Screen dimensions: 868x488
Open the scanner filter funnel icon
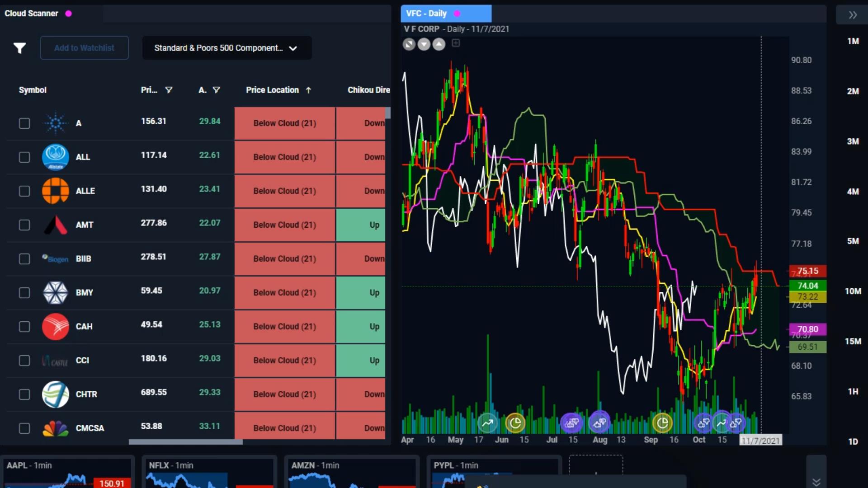click(19, 48)
